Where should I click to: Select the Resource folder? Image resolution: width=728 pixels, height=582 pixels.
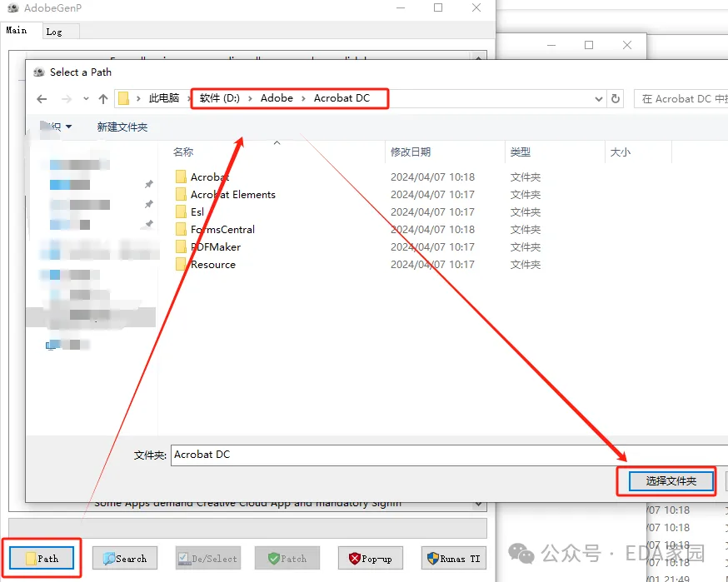(213, 265)
